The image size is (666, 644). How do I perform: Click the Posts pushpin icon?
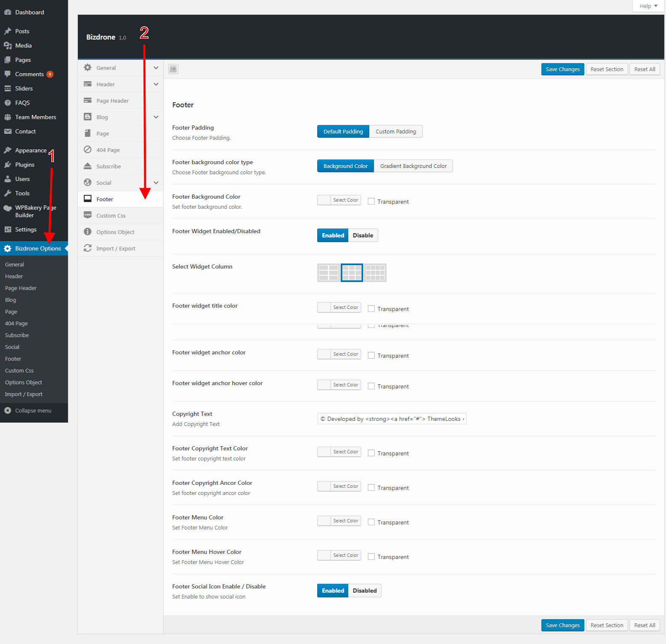coord(8,31)
